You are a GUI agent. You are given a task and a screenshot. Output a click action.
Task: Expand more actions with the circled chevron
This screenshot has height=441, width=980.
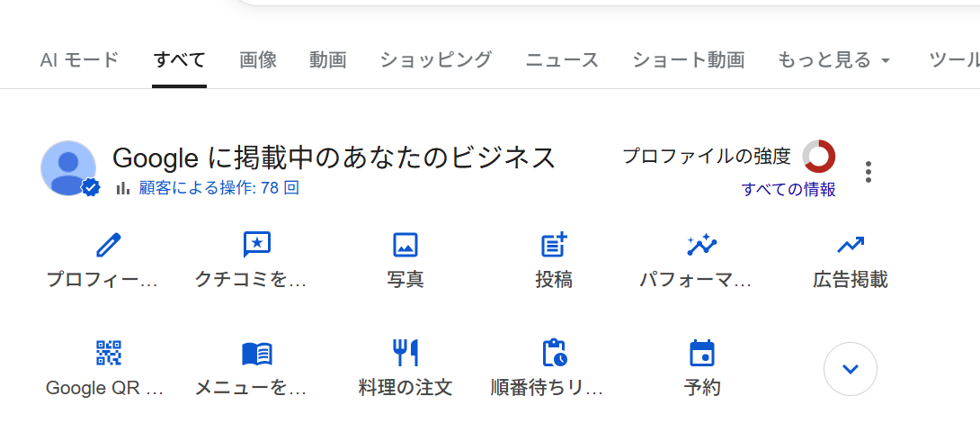tap(850, 369)
